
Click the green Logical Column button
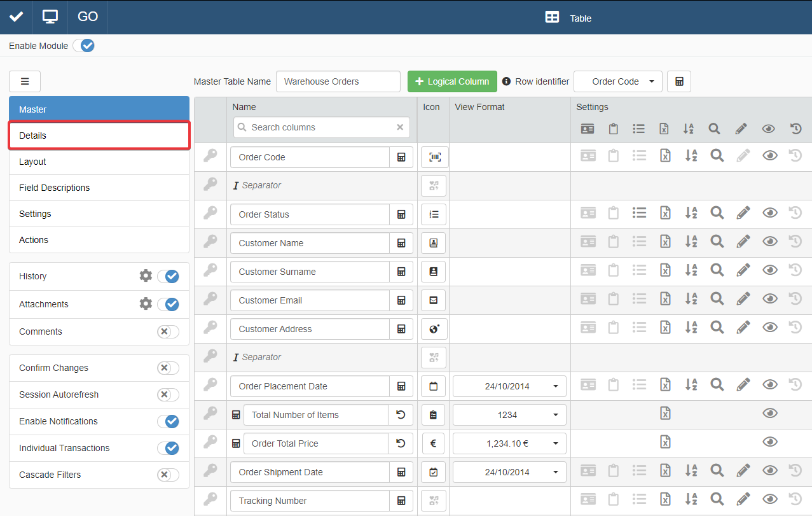point(452,81)
